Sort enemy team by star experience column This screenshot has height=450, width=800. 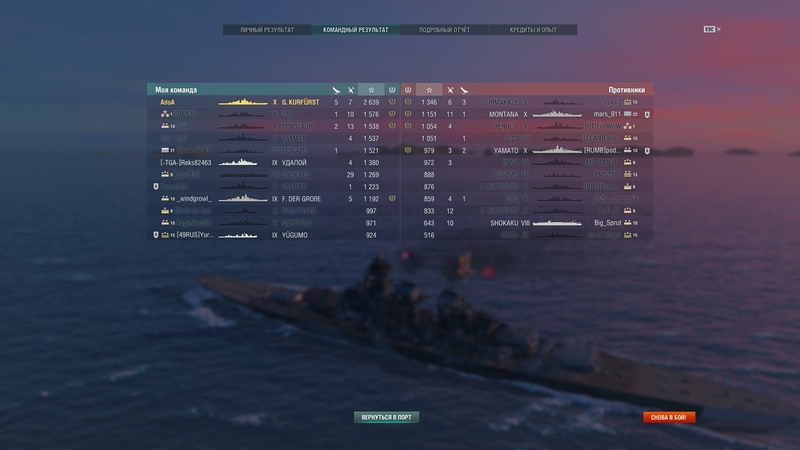(429, 90)
